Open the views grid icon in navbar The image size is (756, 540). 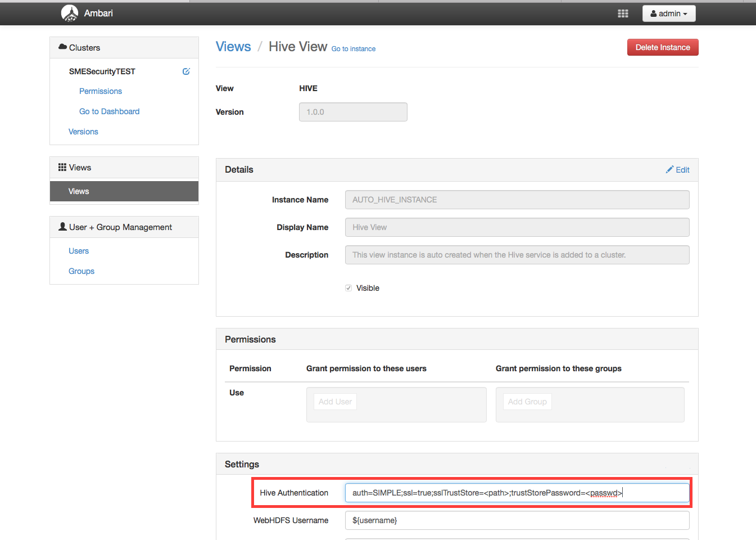pos(623,13)
